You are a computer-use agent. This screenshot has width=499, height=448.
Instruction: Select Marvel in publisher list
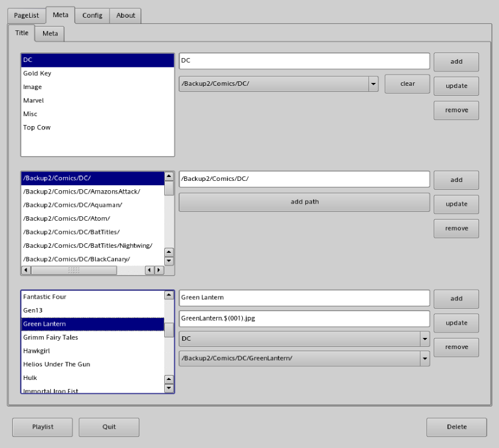coord(98,101)
